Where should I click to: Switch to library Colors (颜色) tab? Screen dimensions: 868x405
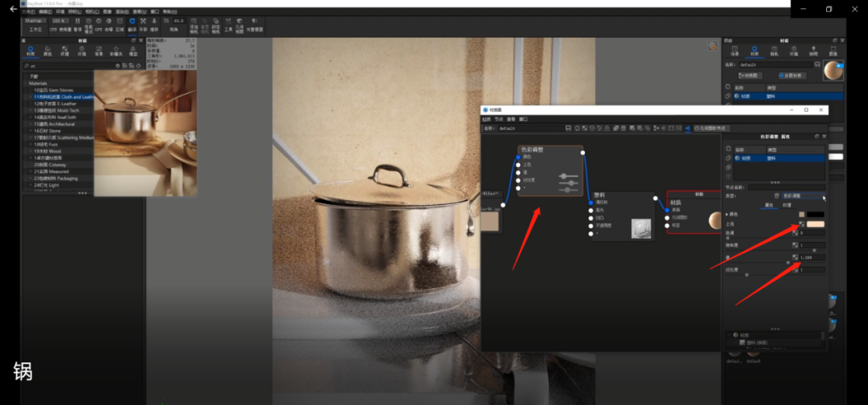tap(48, 51)
